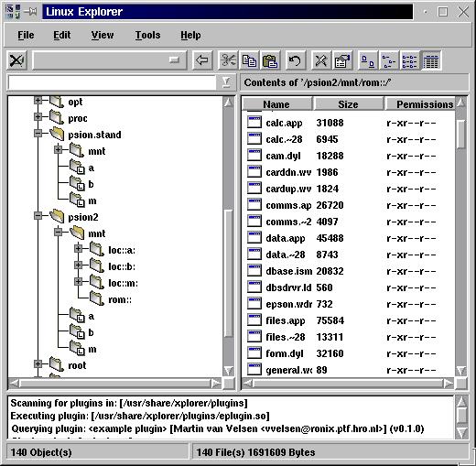Sort by the Permissions column header
Viewport: 476px width, 466px height.
click(x=420, y=104)
